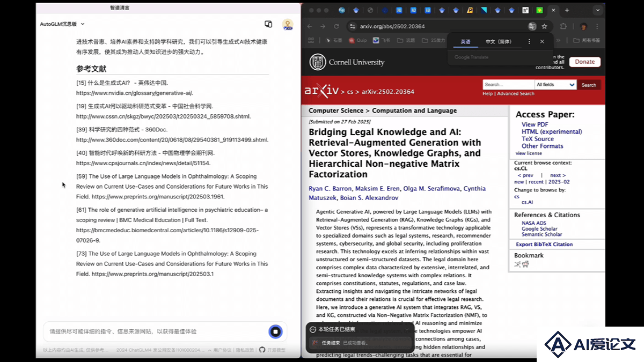Open the Chrome profile avatar
The image size is (644, 362).
pos(583,26)
